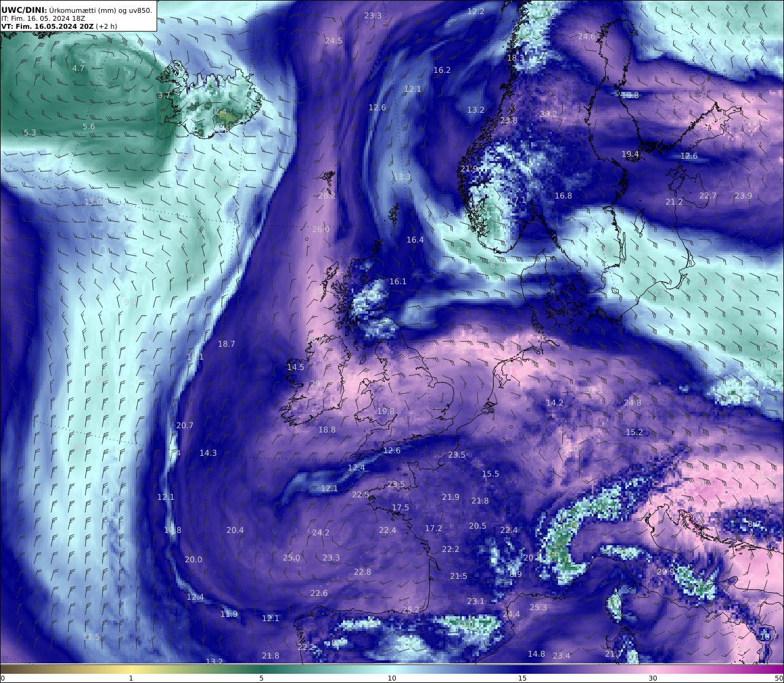
Task: Select the value 20.5 over central France
Action: pyautogui.click(x=478, y=526)
